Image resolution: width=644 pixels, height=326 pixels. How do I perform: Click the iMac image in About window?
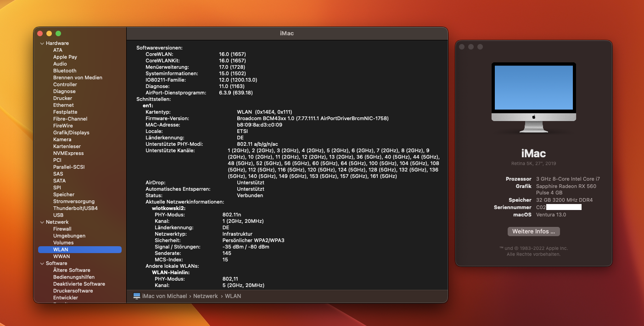point(533,98)
